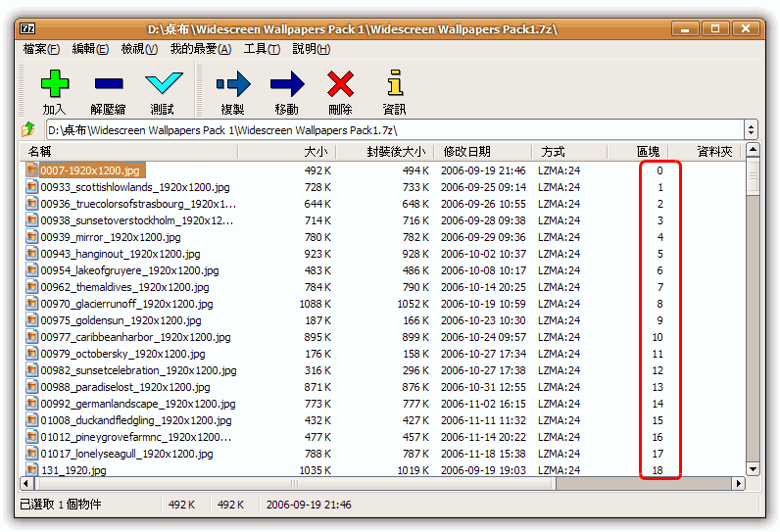
Task: Click vertical scrollbar up arrow
Action: pyautogui.click(x=754, y=149)
